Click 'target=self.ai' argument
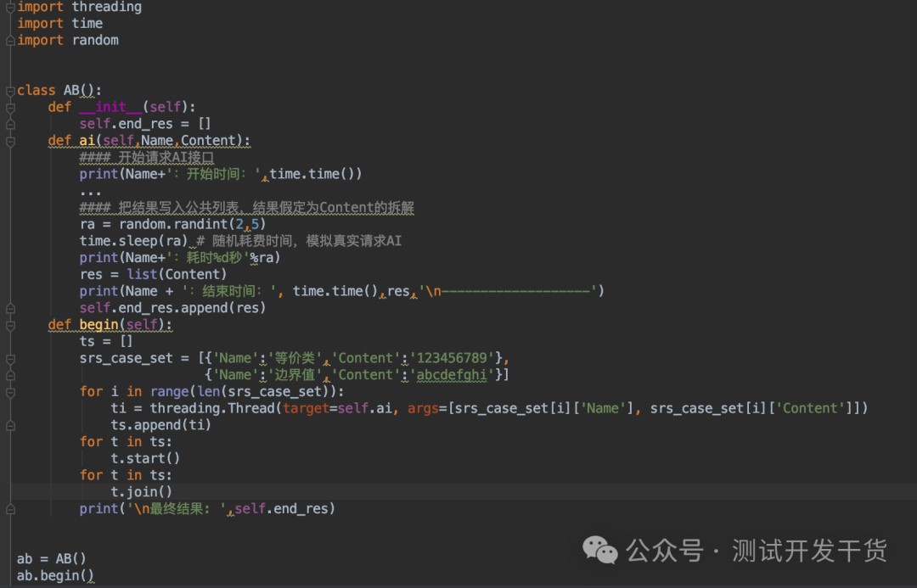Screen dimensions: 917x588 pyautogui.click(x=337, y=408)
